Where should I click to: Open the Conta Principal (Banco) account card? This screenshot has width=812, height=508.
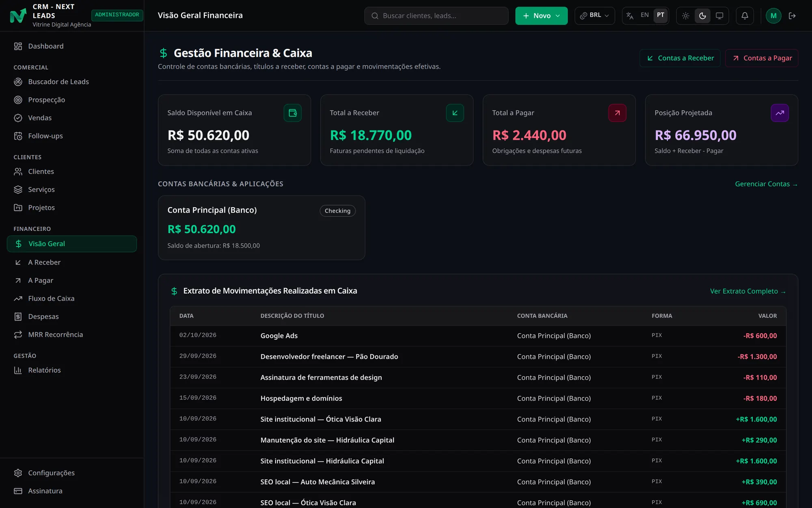[261, 228]
